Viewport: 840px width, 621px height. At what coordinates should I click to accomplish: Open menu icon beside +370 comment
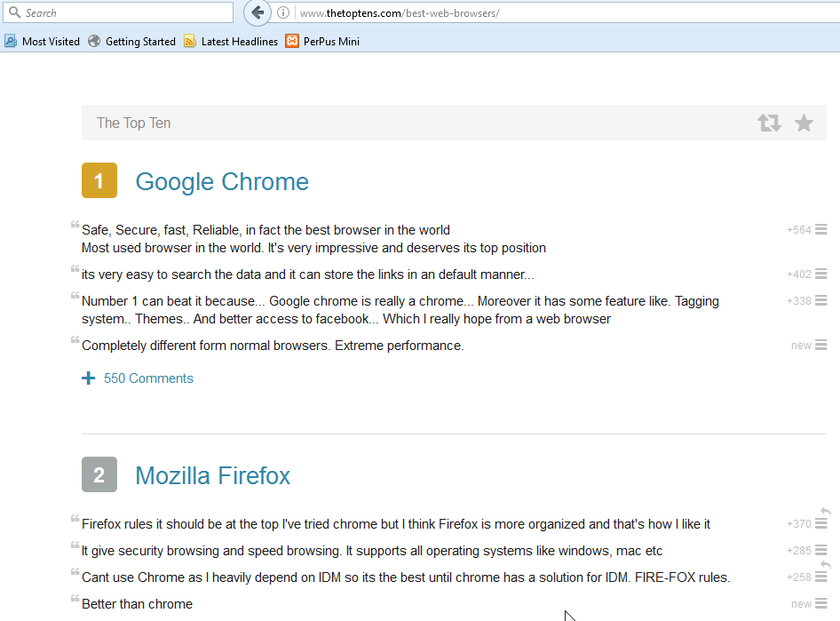(x=820, y=524)
